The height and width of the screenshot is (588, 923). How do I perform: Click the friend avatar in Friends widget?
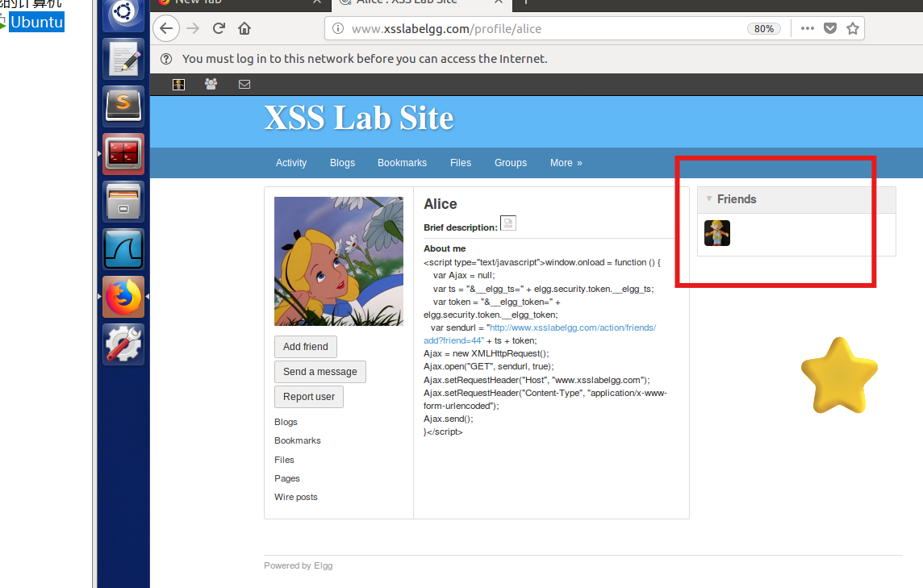tap(717, 233)
